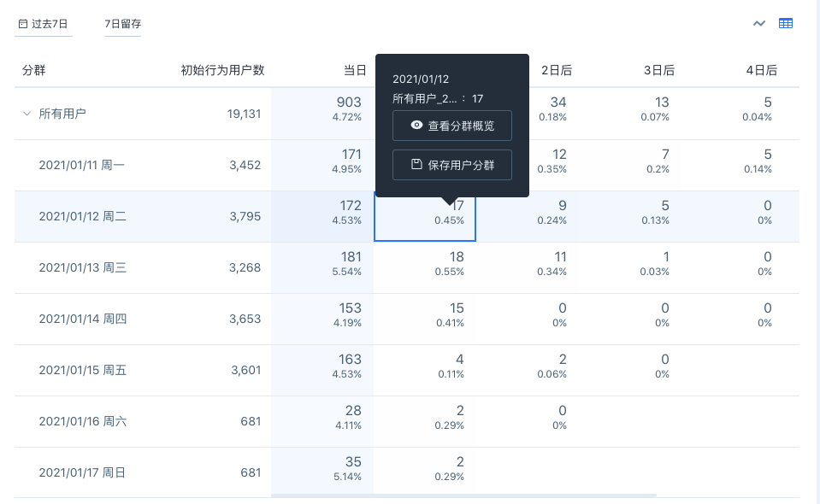The height and width of the screenshot is (504, 820).
Task: Select the 2021/01/11 周一 cohort row label
Action: click(x=82, y=165)
